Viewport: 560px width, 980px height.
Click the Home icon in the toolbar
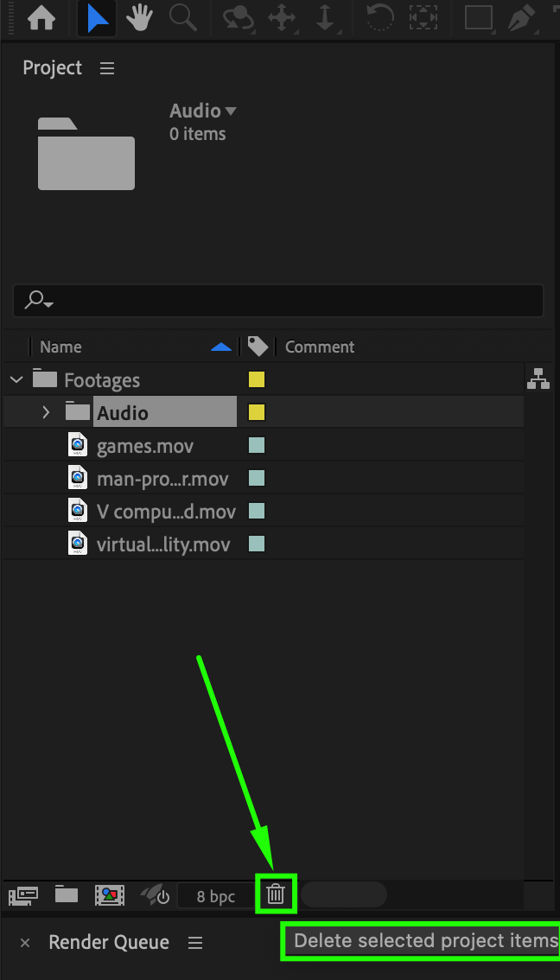tap(41, 19)
